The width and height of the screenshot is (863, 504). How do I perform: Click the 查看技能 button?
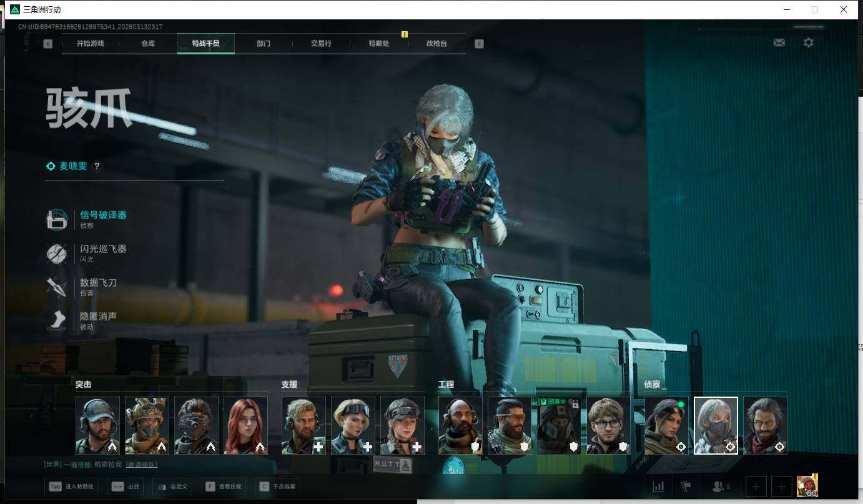coord(224,487)
